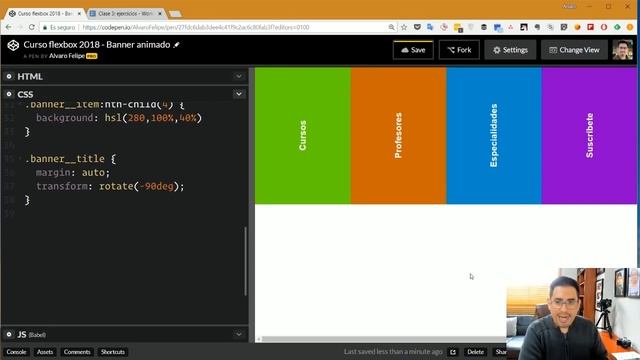Click the Evernote elephant extension icon
The width and height of the screenshot is (640, 360).
point(537,27)
